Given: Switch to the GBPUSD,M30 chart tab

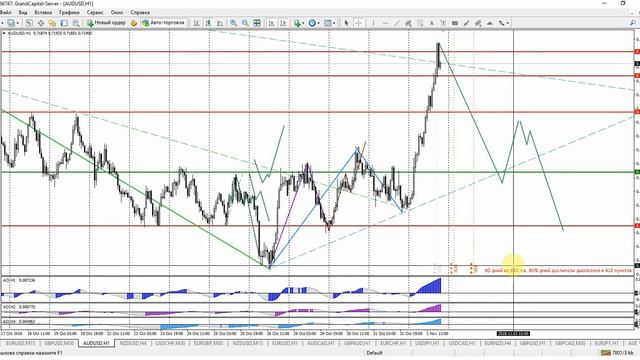Looking at the screenshot, I should tap(59, 343).
